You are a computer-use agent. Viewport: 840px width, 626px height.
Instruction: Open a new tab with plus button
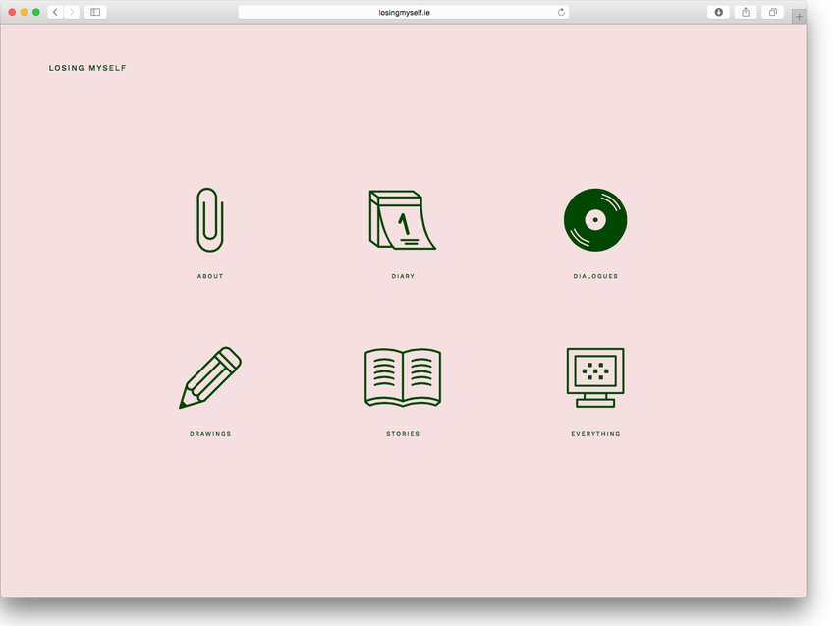click(x=798, y=17)
